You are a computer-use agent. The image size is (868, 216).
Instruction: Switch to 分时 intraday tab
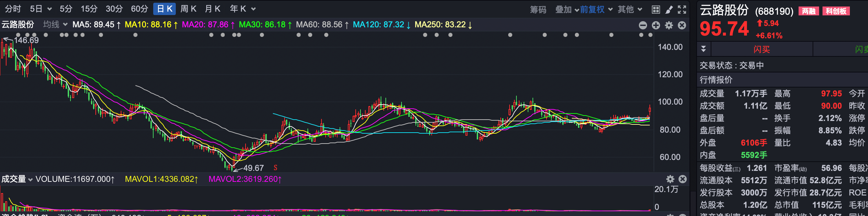pyautogui.click(x=13, y=9)
